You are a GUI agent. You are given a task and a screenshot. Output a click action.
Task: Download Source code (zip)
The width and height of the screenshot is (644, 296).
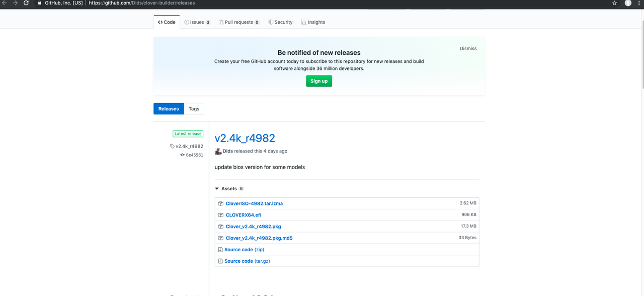pos(244,250)
